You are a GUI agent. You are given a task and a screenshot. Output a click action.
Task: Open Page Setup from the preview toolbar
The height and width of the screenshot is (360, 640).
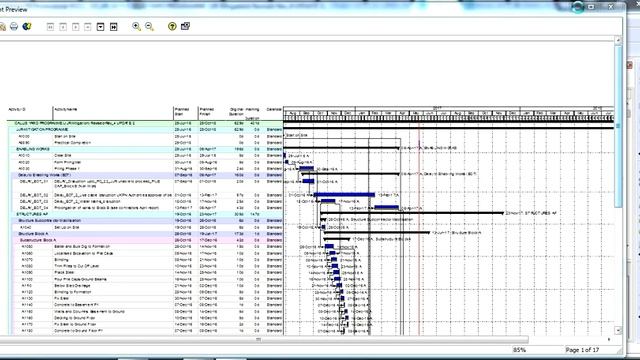coord(2,27)
